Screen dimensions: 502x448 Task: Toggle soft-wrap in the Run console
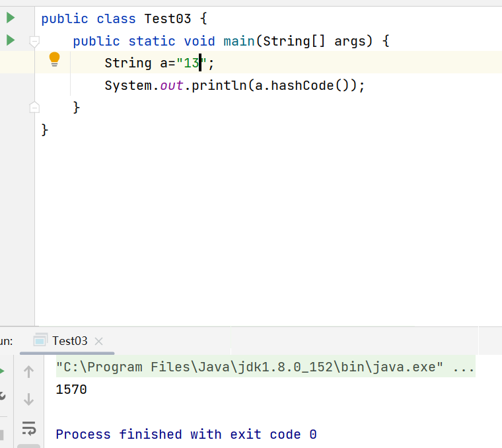click(x=28, y=428)
